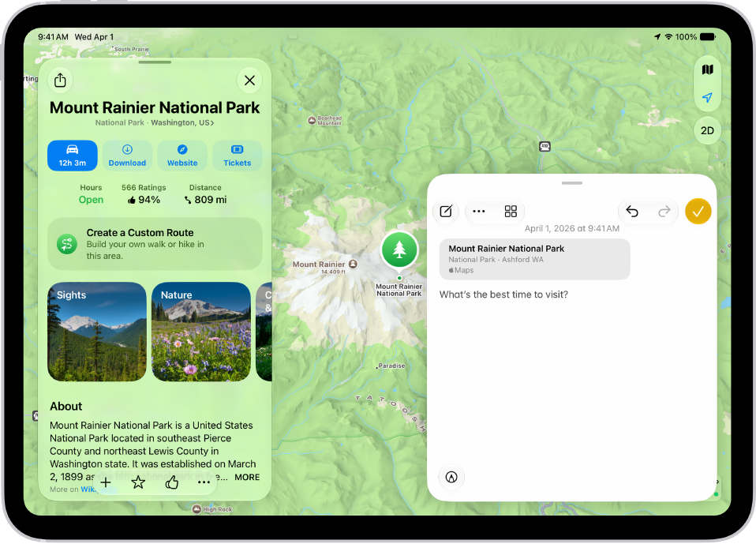Tap Paradise label on map
The width and height of the screenshot is (756, 544).
391,366
